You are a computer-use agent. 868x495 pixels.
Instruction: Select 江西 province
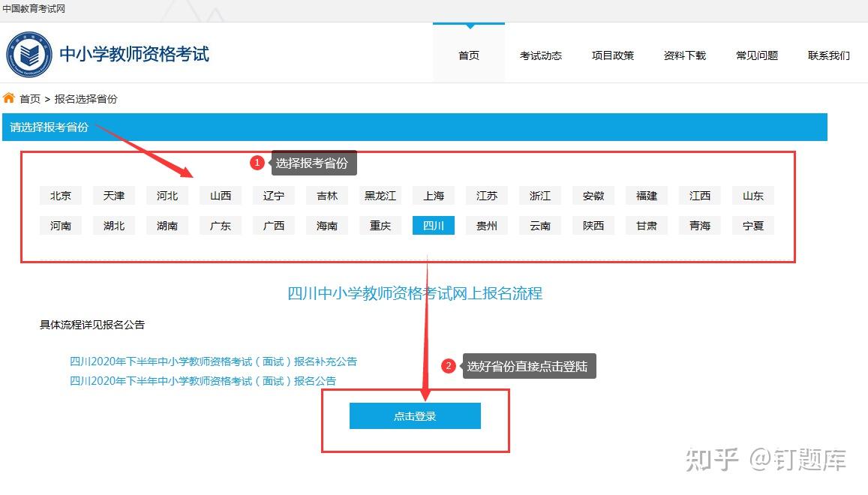point(700,196)
